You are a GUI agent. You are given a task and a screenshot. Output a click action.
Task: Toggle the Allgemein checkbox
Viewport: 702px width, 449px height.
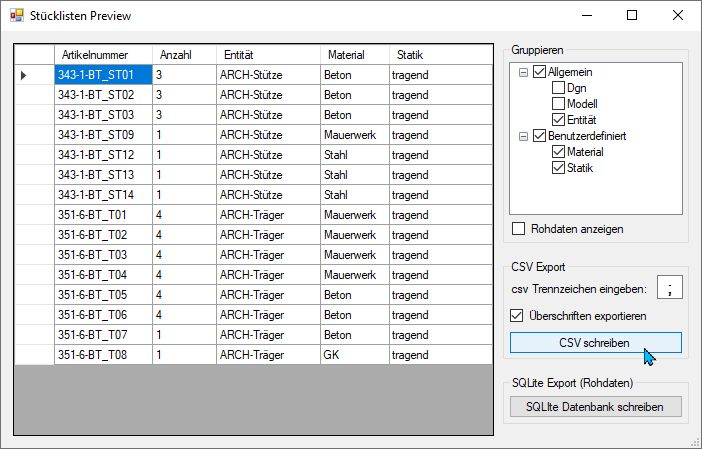pos(539,72)
